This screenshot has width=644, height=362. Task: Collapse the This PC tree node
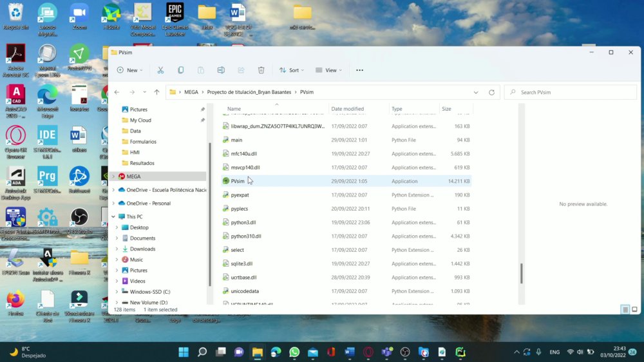pos(113,216)
